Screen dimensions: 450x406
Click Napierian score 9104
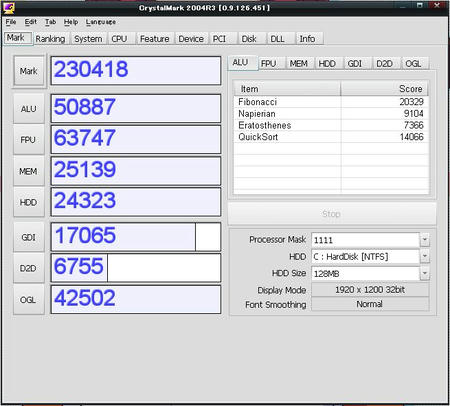tap(414, 113)
